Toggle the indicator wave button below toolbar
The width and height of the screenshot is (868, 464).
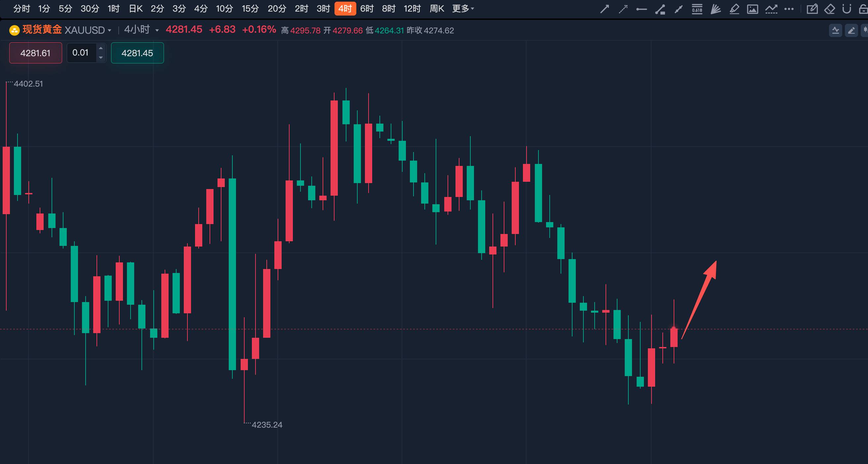click(835, 31)
